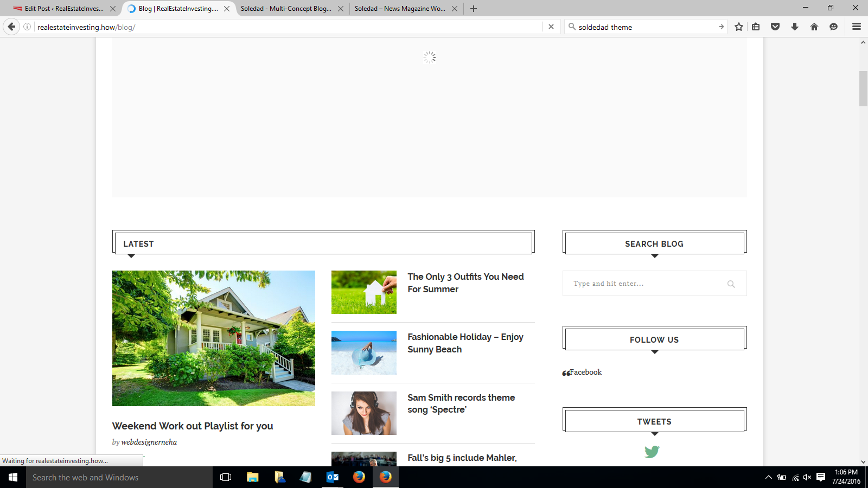Click the webdesignerneha author link
The height and width of the screenshot is (488, 868).
click(x=149, y=442)
